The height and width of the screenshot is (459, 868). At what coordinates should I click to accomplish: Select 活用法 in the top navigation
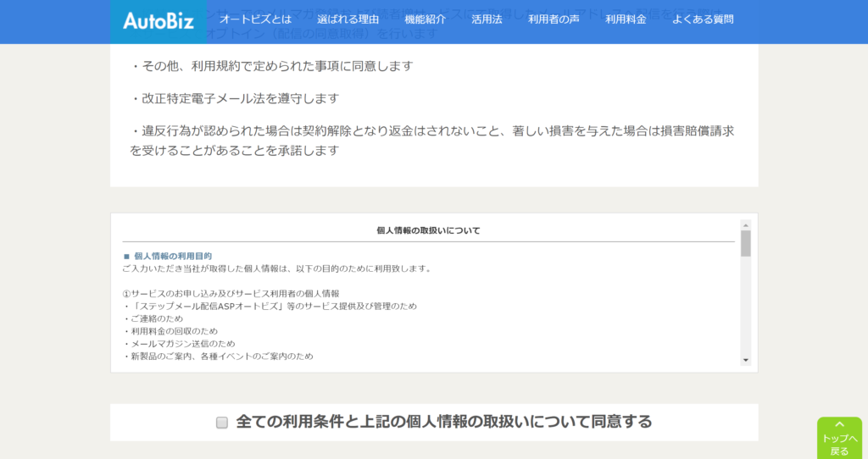(487, 19)
